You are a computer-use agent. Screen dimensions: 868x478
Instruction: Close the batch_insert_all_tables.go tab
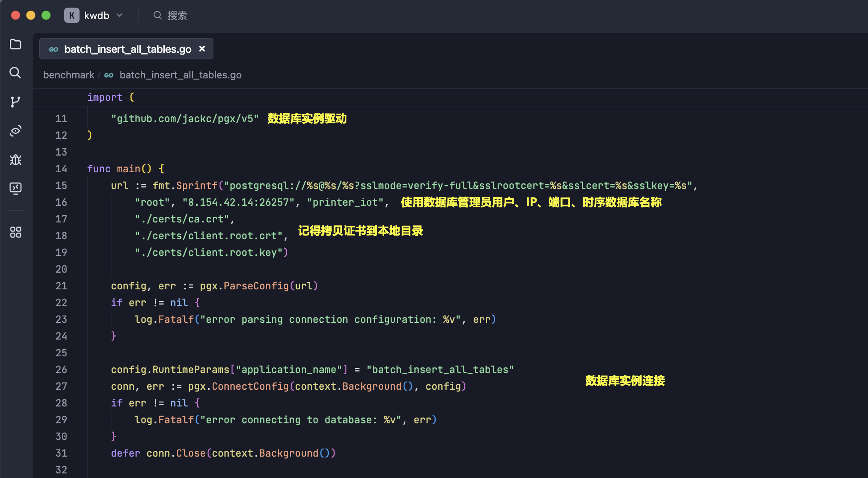(202, 49)
